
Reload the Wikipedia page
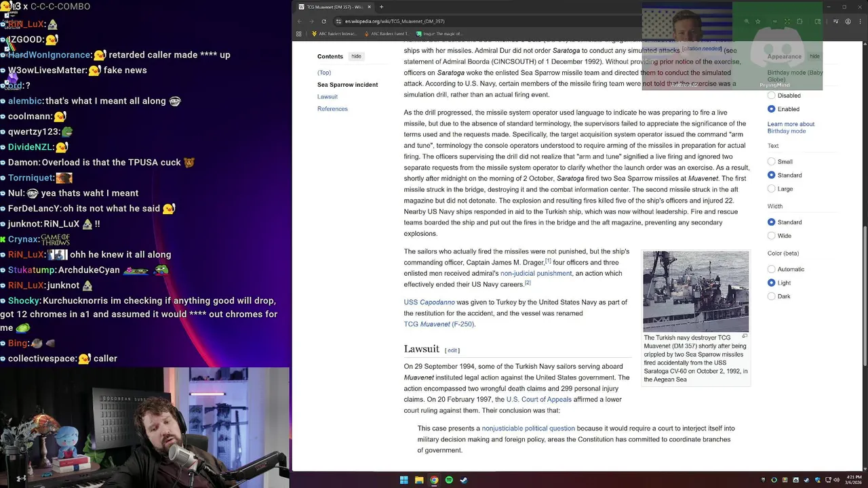(323, 21)
